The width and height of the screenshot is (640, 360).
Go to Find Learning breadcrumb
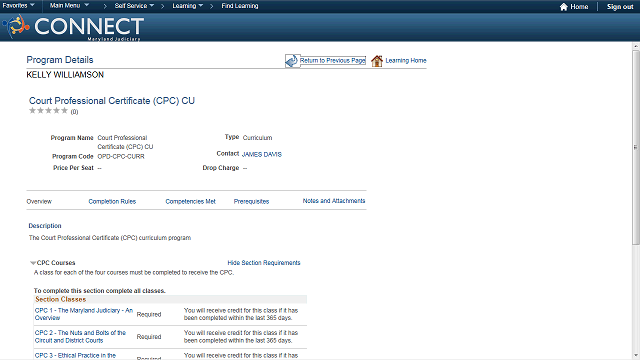tap(240, 6)
